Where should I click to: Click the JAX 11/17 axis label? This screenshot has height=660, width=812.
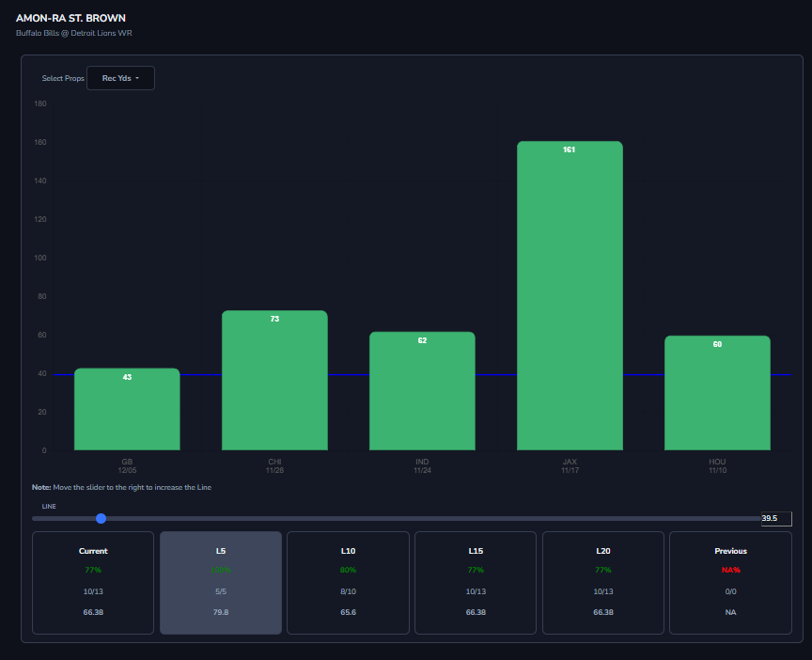pyautogui.click(x=570, y=465)
